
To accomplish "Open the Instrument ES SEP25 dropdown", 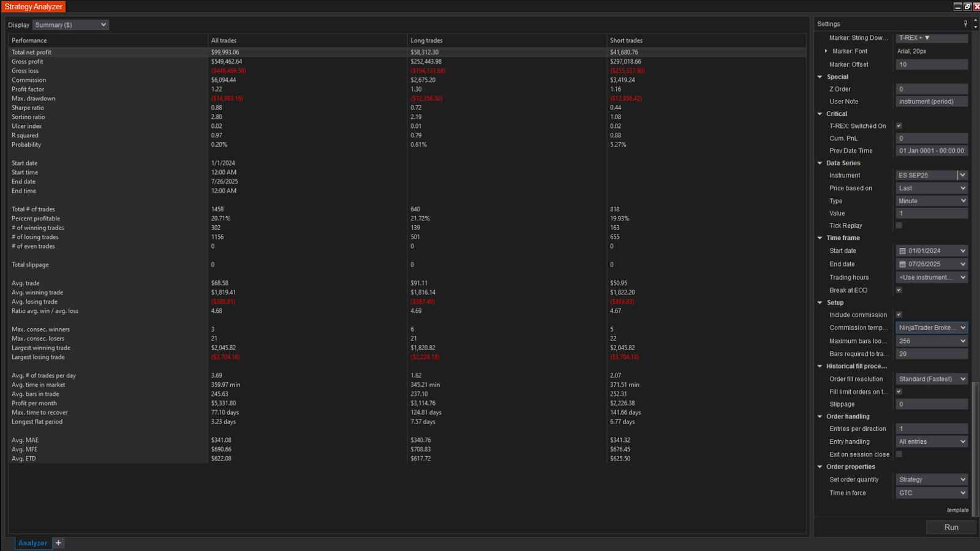I will [962, 176].
